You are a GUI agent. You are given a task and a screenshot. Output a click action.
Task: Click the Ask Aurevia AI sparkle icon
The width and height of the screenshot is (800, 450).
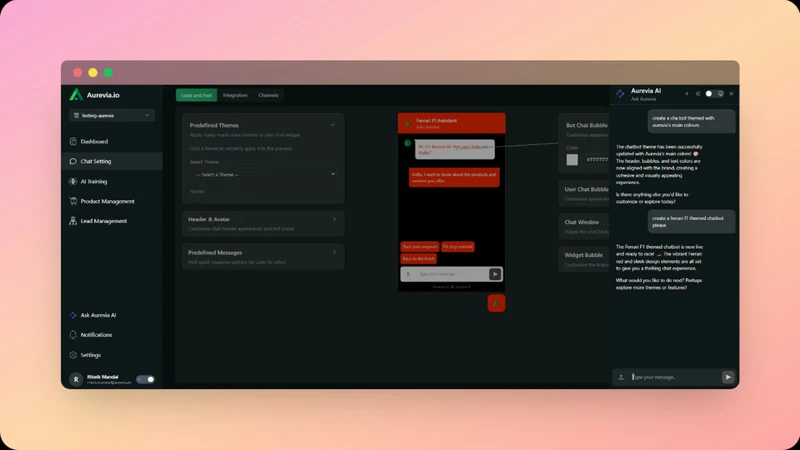point(73,315)
